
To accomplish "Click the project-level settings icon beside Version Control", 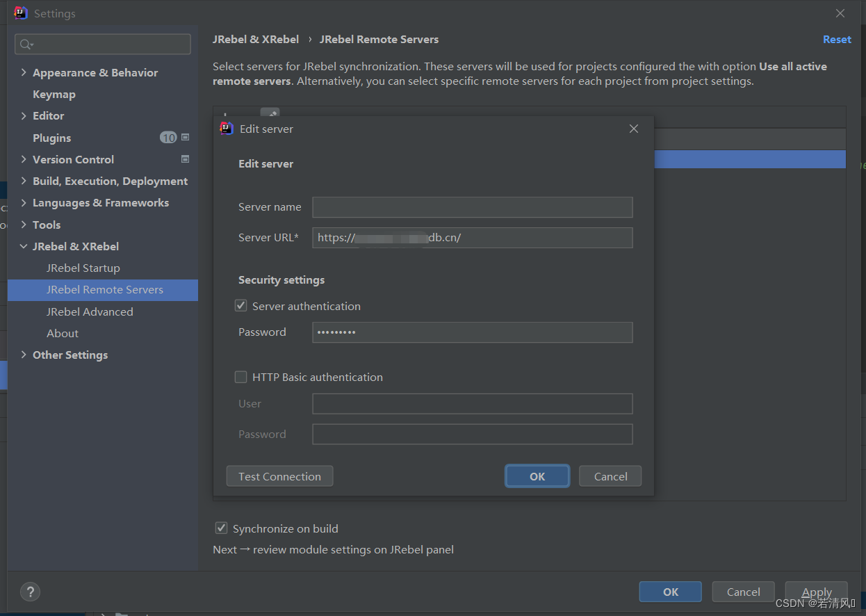I will 186,159.
